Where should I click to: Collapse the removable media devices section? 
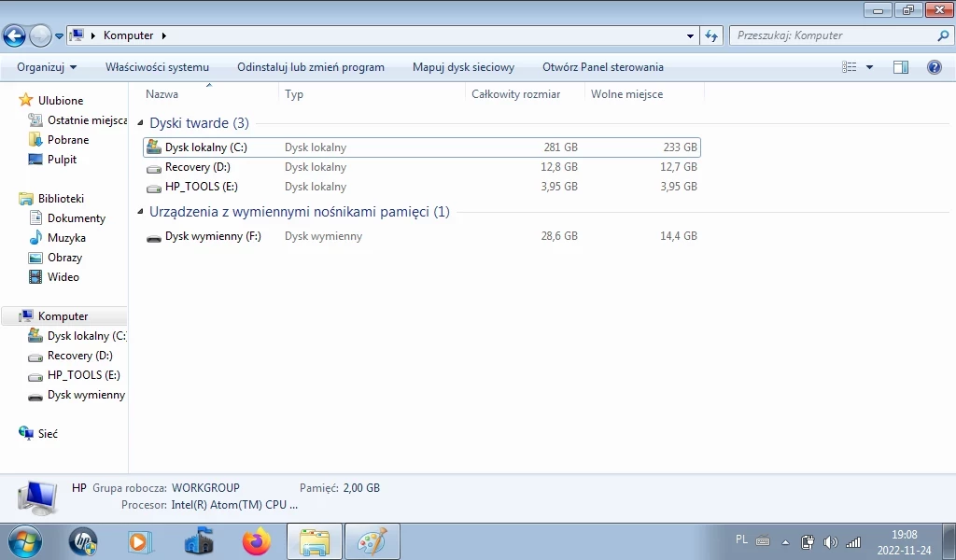[x=139, y=211]
